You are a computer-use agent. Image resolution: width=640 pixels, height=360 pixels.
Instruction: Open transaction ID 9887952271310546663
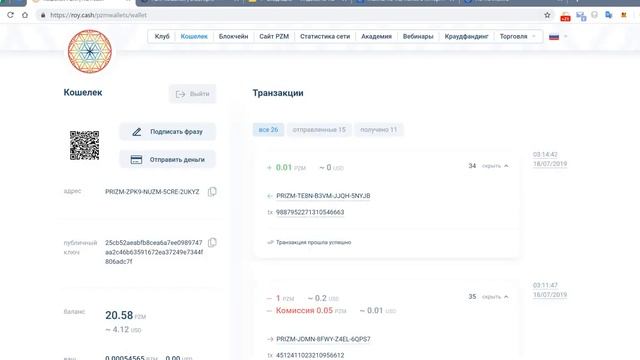310,212
